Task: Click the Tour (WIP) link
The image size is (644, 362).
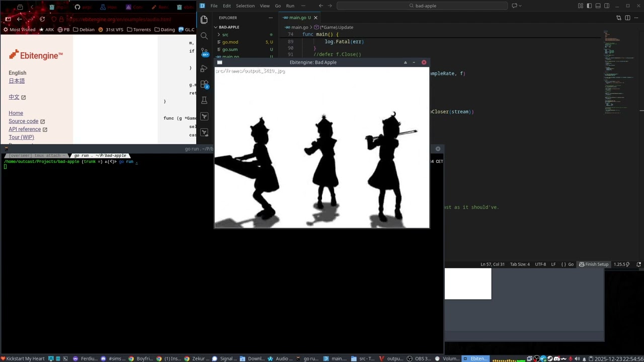Action: (21, 137)
